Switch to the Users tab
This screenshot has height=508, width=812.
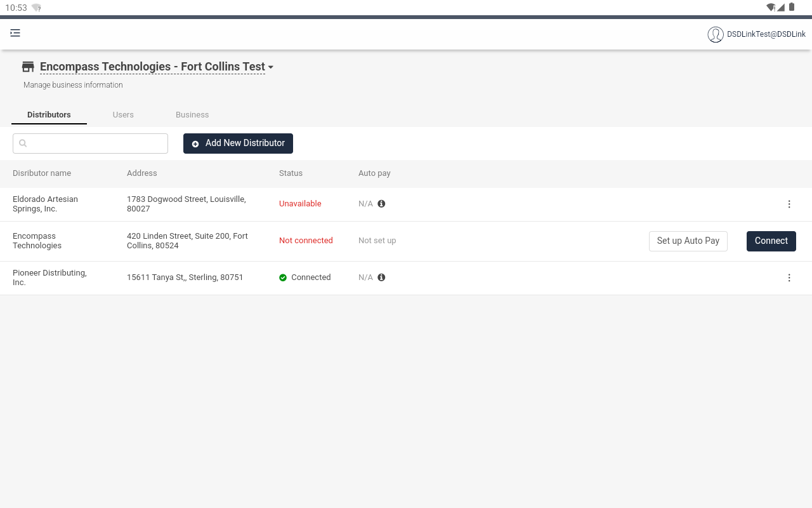coord(123,115)
